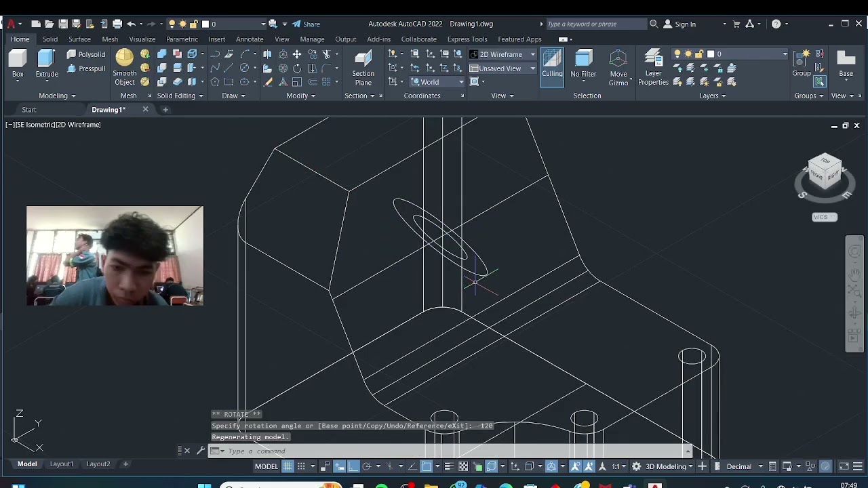Click the Undo arrow in quick access toolbar
Viewport: 868px width, 488px height.
(131, 24)
